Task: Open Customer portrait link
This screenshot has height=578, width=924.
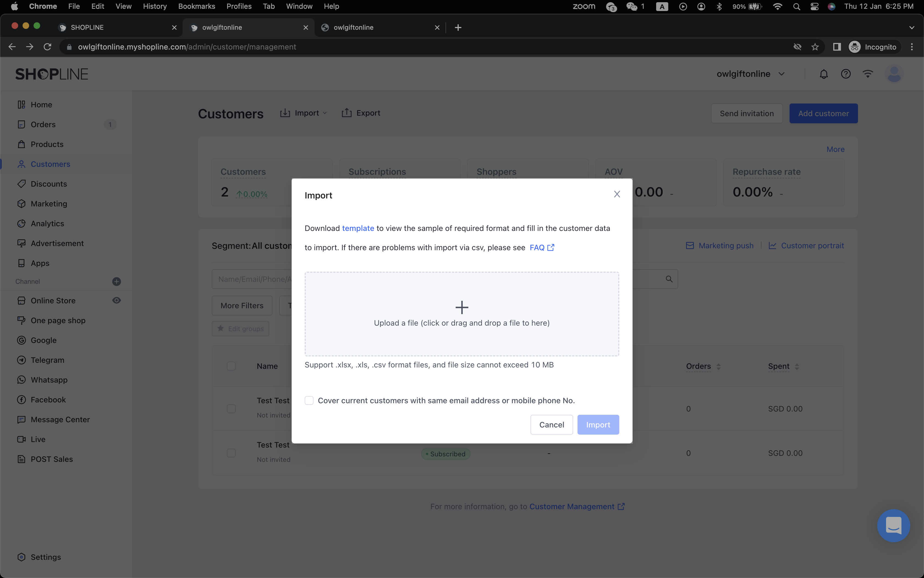Action: [806, 246]
